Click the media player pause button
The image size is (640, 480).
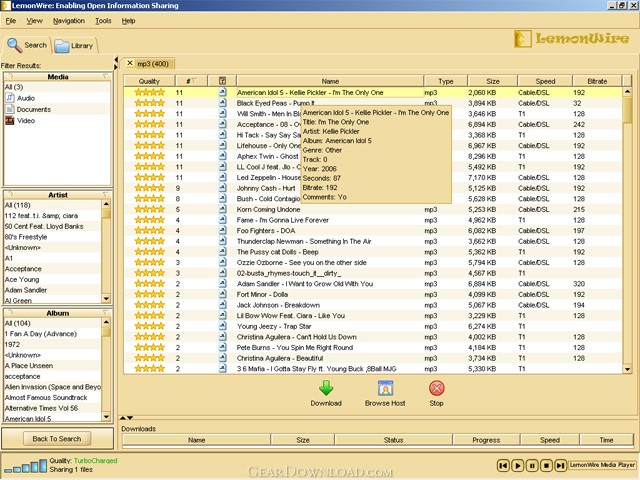click(x=532, y=465)
